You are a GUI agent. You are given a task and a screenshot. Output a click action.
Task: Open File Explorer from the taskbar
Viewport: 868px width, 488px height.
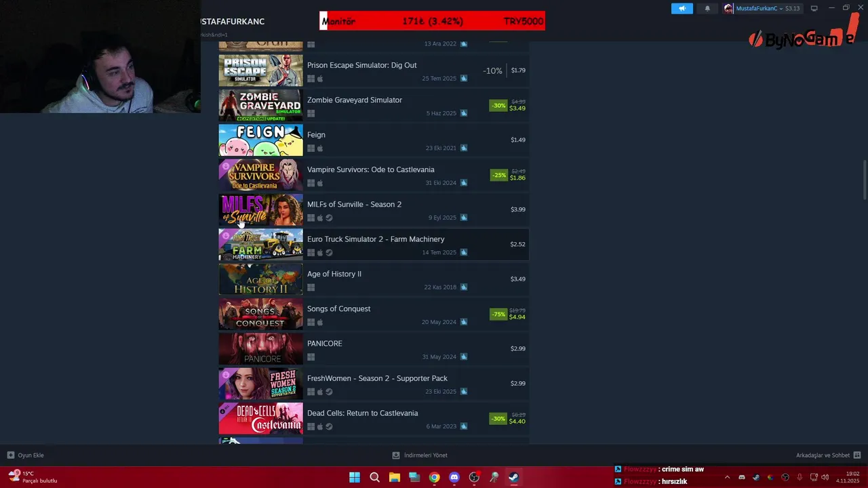coord(395,477)
